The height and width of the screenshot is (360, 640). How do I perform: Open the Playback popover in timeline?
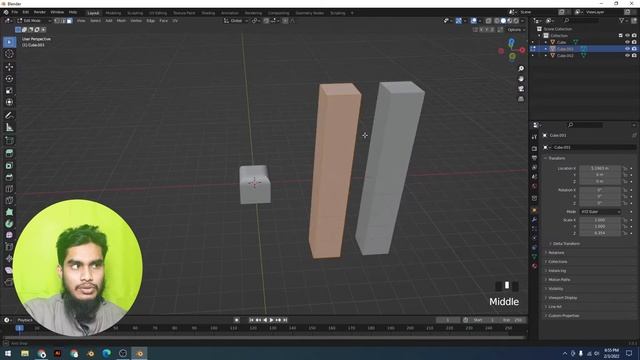tap(25, 320)
